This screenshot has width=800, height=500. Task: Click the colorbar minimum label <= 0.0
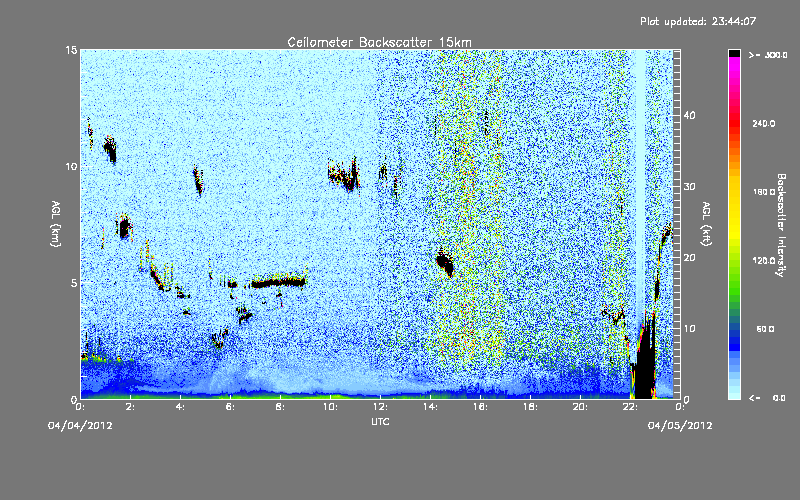click(767, 398)
